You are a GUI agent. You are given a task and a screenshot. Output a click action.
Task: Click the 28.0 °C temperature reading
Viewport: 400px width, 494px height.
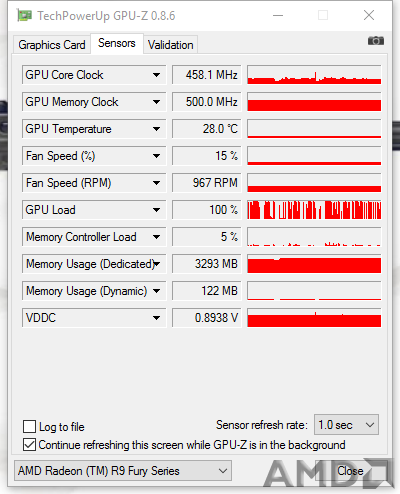207,129
